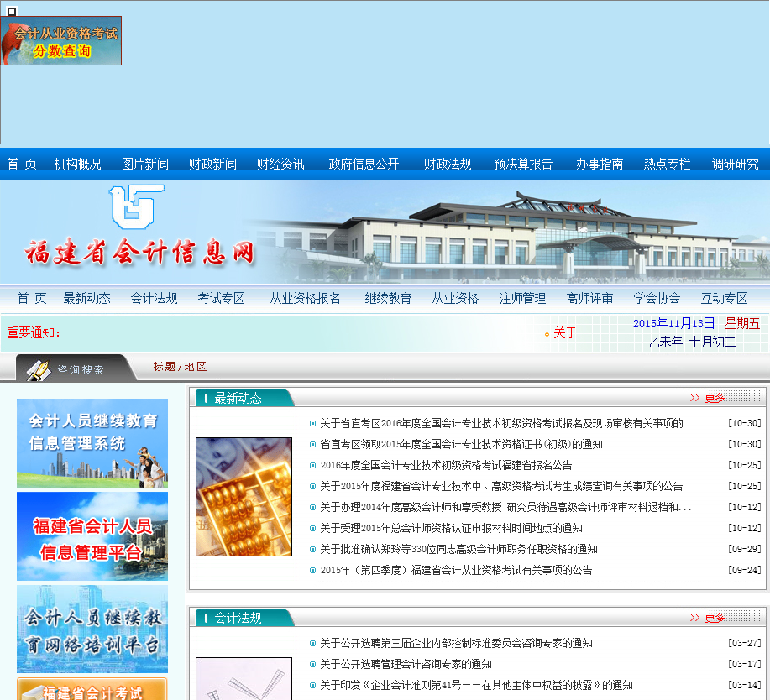770x700 pixels.
Task: Click the 福建省会计信息网 title banner
Action: [x=140, y=253]
